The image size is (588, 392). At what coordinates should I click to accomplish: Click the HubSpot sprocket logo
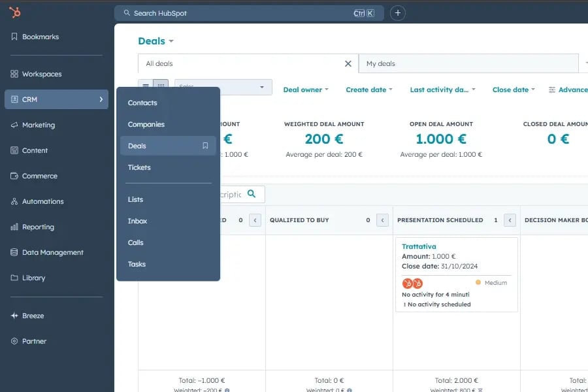(15, 12)
